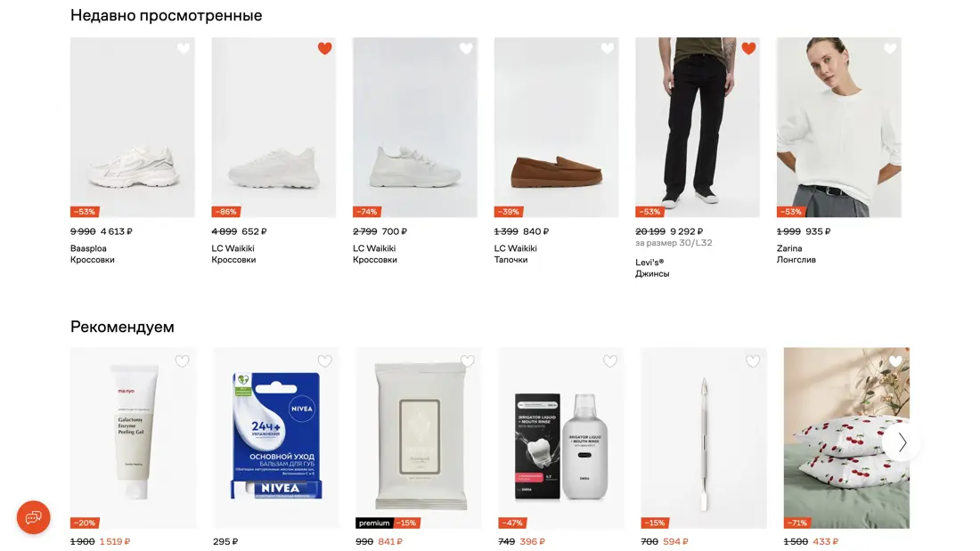Screen dimensions: 980x551
Task: Add Baasploa sneakers to favorites
Action: (x=184, y=49)
